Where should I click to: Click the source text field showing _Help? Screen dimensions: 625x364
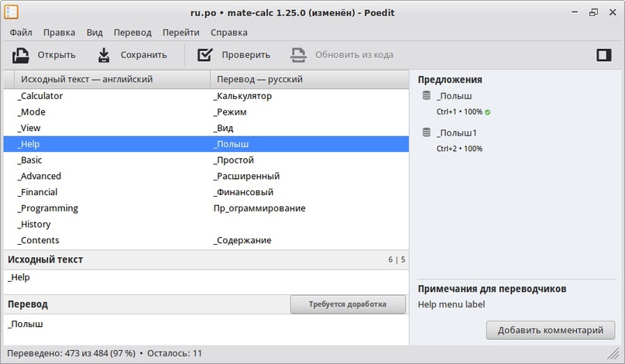point(206,282)
